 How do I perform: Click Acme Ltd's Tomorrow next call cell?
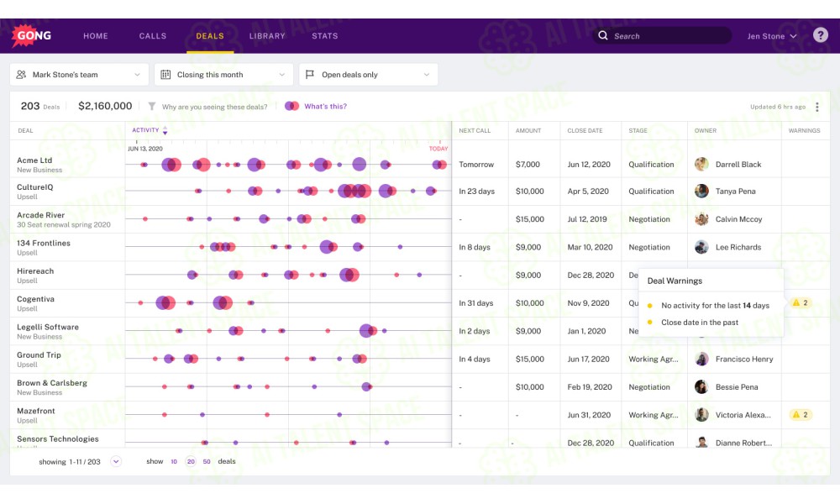476,165
